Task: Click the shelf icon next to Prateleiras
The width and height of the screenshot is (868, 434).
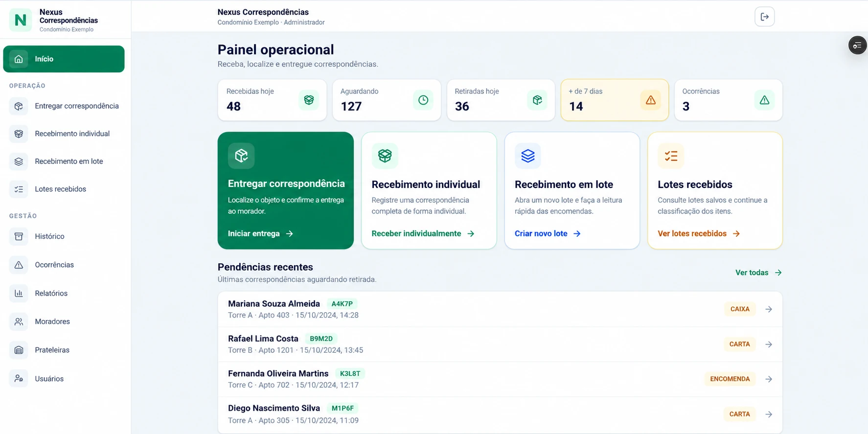Action: (x=19, y=350)
